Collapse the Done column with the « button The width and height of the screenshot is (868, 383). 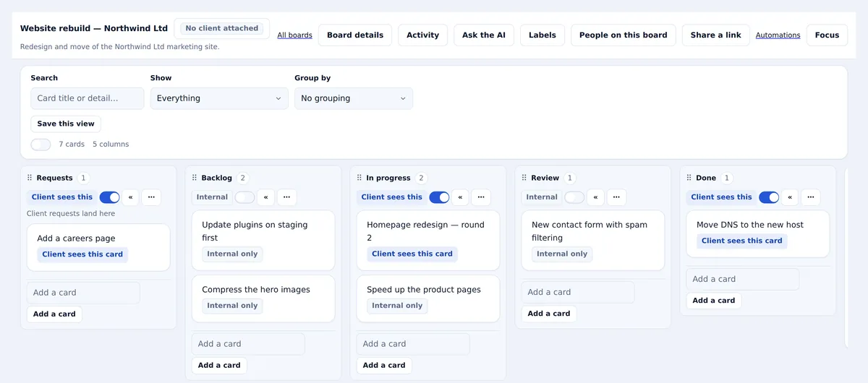(790, 197)
